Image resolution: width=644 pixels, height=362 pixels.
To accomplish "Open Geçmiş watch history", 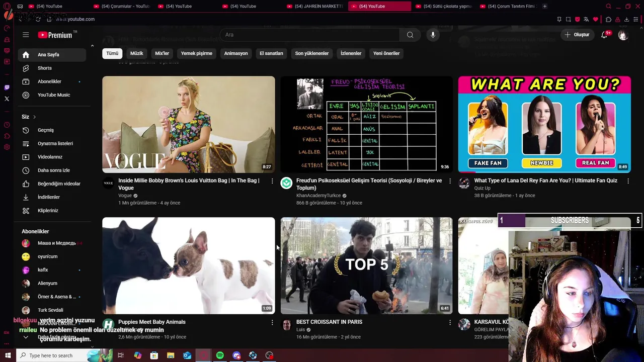I will click(x=52, y=130).
